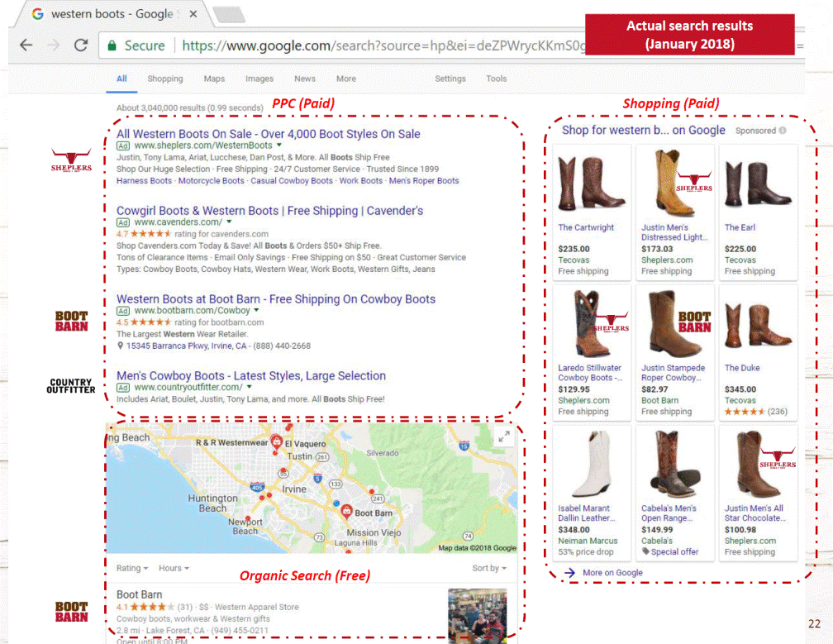This screenshot has width=833, height=644.
Task: Click the secure padlock icon
Action: click(x=112, y=45)
